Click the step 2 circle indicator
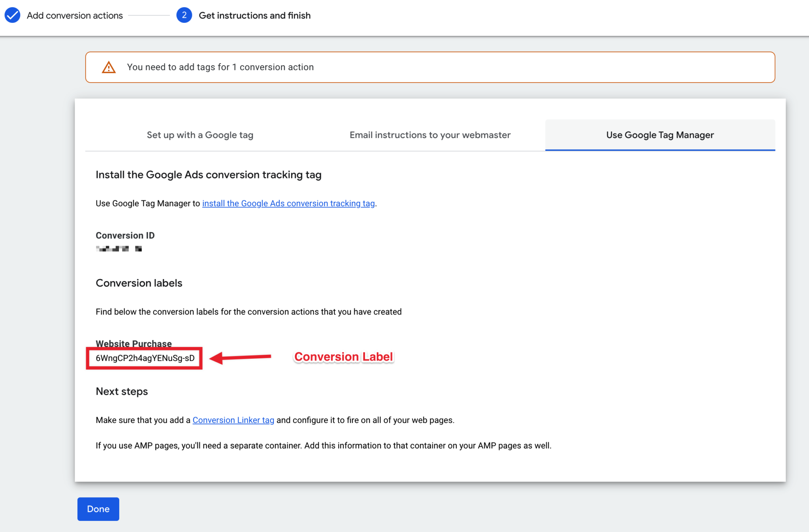 184,15
